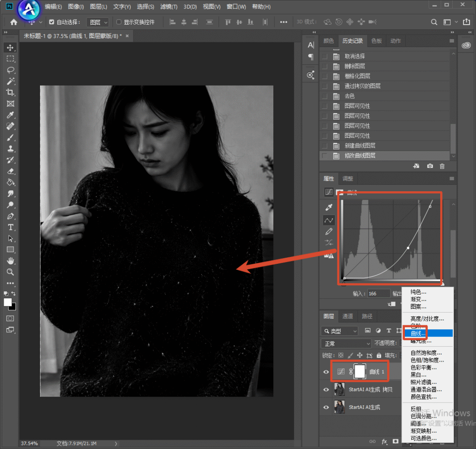Select the Hand tool
476x449 pixels.
click(x=10, y=261)
